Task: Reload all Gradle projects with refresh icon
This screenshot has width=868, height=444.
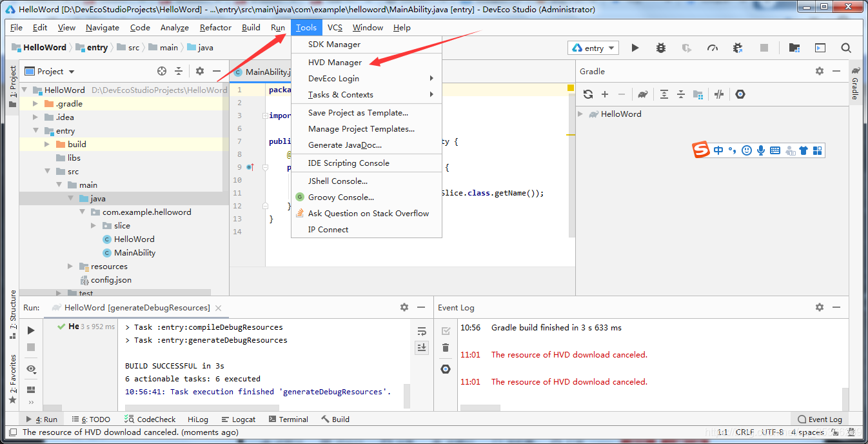Action: coord(588,94)
